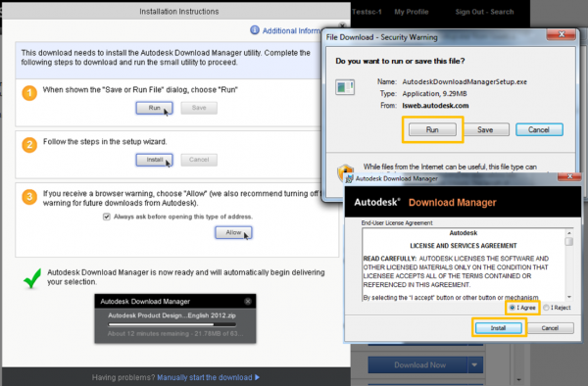The image size is (588, 386).
Task: Click the background page scroll down arrow
Action: (519, 380)
